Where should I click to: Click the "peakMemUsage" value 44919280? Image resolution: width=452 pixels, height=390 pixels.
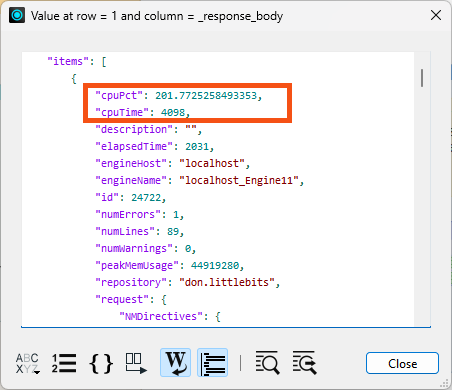(215, 266)
